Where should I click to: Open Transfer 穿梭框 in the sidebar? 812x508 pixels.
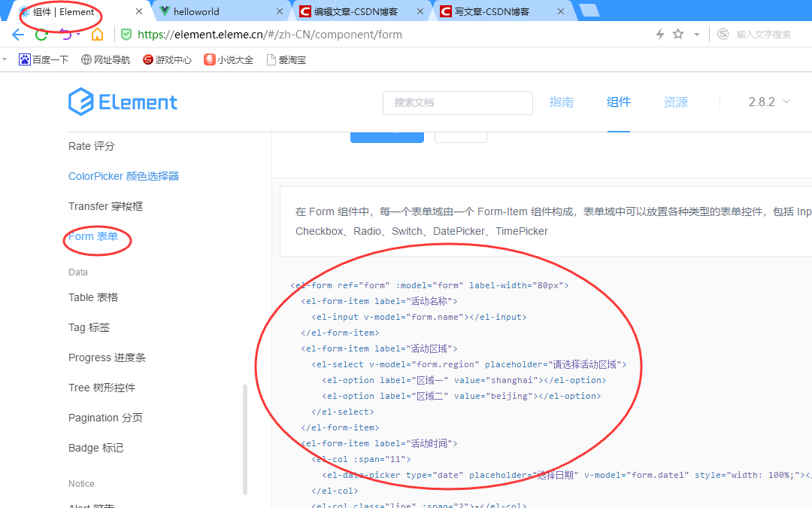pos(106,206)
